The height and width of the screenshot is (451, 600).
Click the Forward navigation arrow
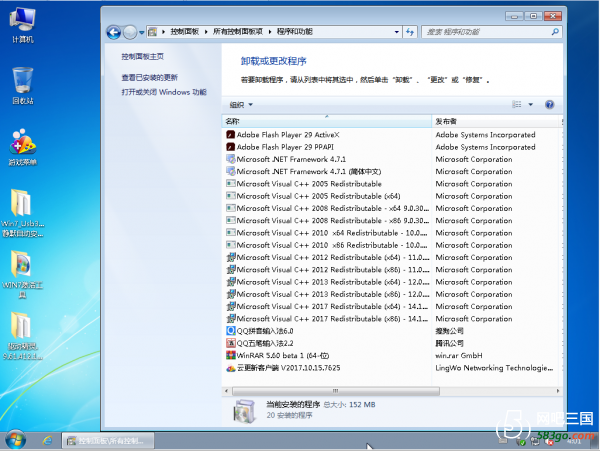click(x=130, y=32)
